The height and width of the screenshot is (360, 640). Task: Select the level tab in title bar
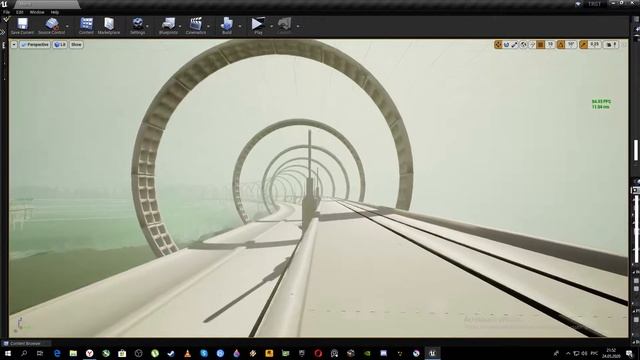(46, 4)
